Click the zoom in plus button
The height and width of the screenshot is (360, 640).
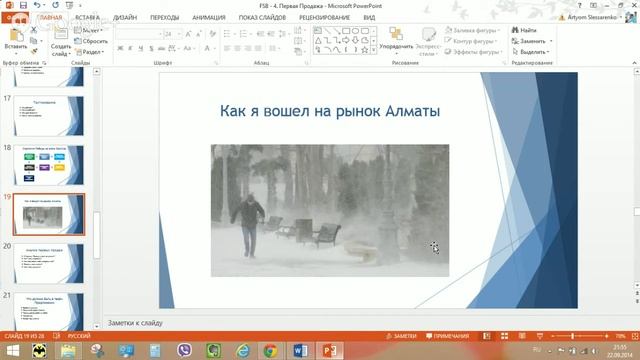(x=607, y=336)
